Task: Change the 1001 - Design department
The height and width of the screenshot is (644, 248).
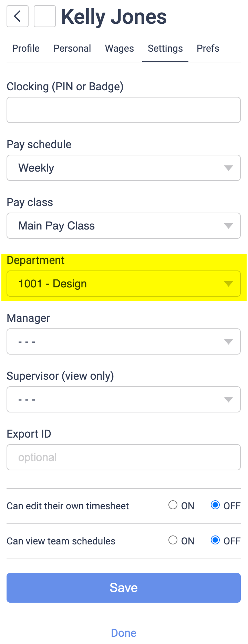Action: coord(124,284)
